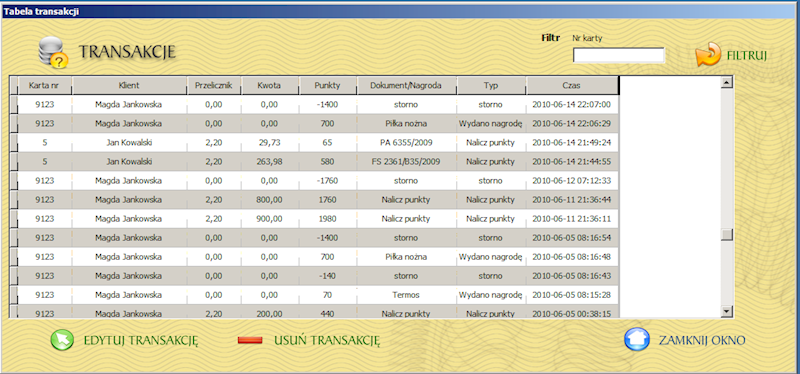Click Punkty value 1760
The height and width of the screenshot is (374, 800).
328,200
